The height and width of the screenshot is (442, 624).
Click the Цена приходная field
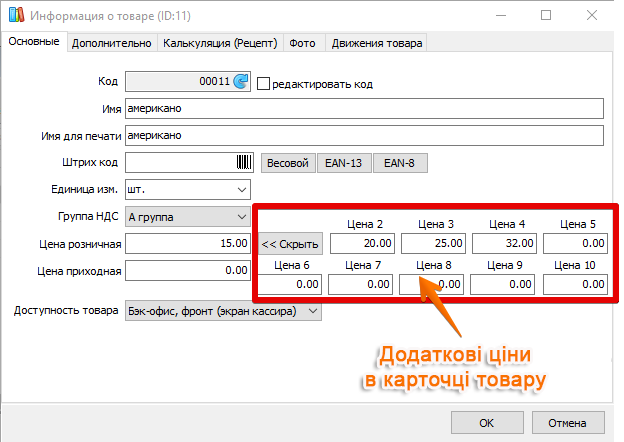(x=188, y=271)
